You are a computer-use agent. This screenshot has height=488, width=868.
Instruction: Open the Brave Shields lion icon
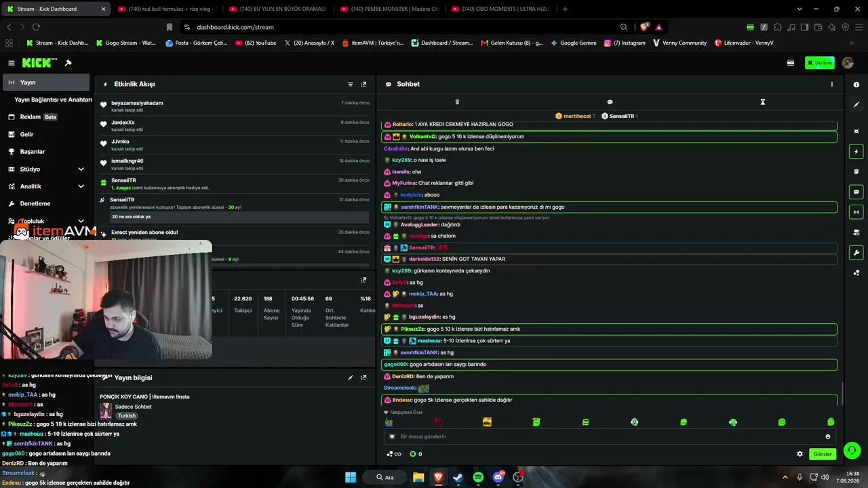pos(644,27)
